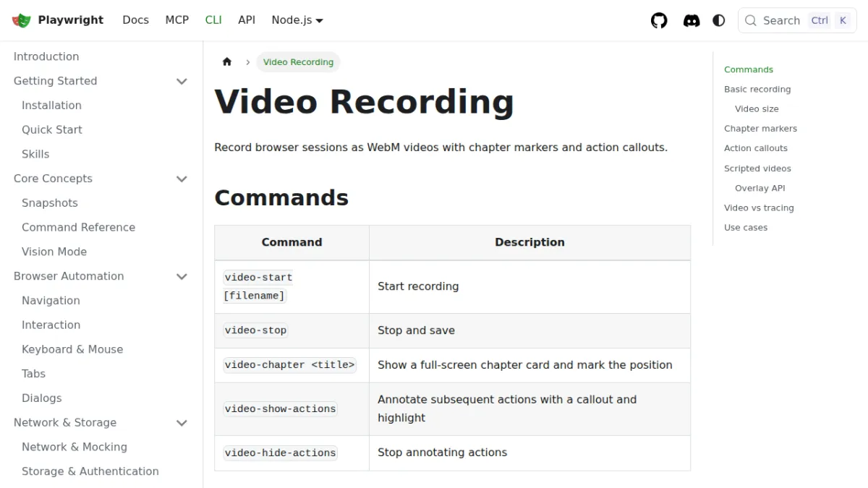
Task: Jump to Action callouts section
Action: [756, 148]
